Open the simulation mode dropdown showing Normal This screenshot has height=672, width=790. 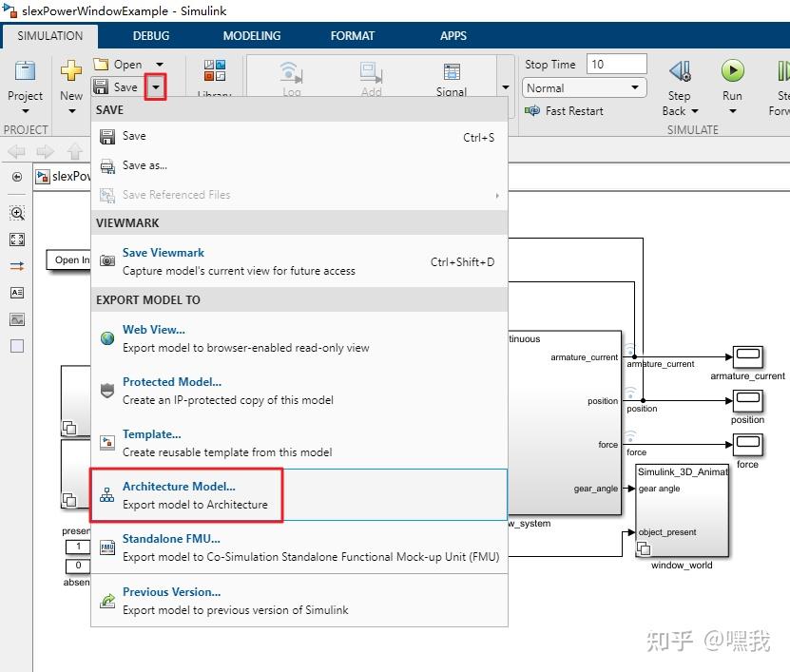click(583, 87)
